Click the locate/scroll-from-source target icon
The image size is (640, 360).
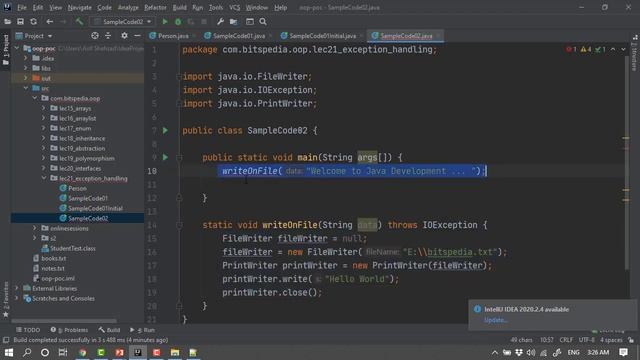(95, 36)
